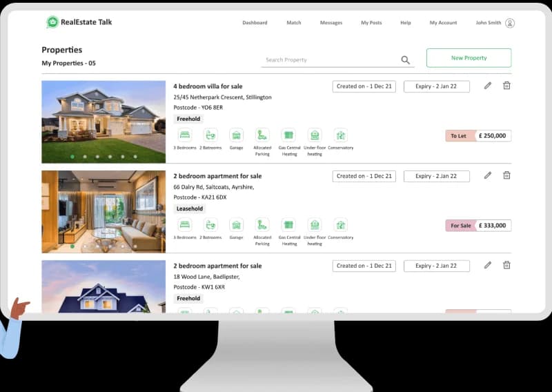Open the My Account menu
This screenshot has height=392, width=552.
443,23
